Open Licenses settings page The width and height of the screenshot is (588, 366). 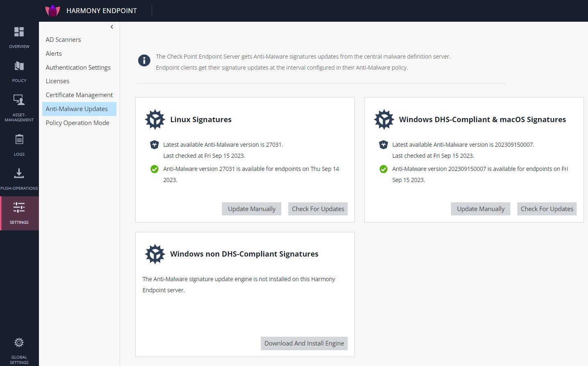57,81
